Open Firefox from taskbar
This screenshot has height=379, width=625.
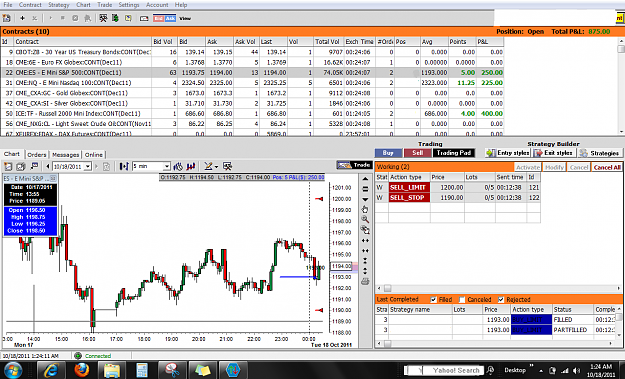[x=82, y=371]
